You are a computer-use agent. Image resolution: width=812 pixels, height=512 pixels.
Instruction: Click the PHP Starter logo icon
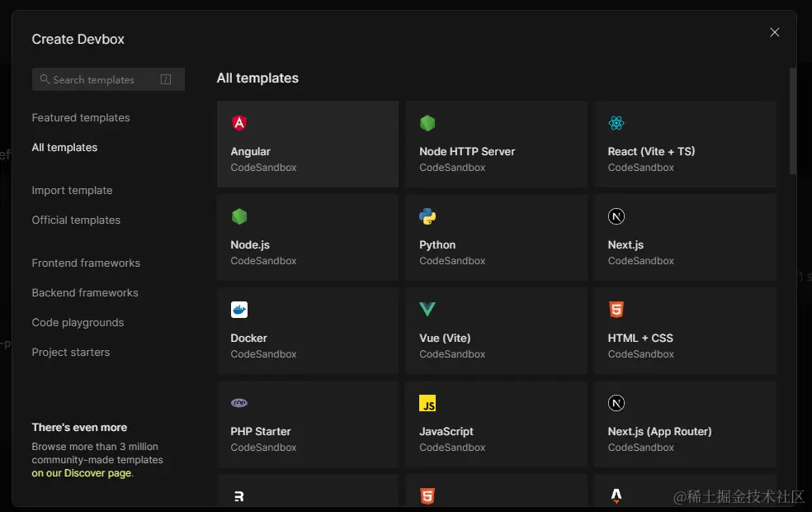click(x=238, y=403)
